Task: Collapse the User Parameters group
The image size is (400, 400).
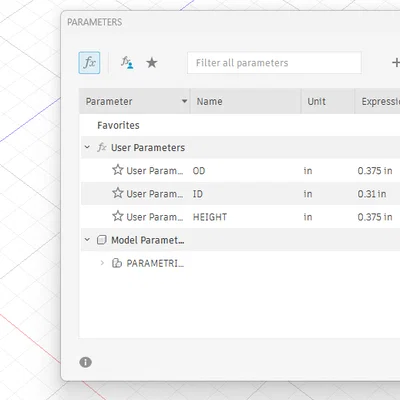Action: tap(87, 147)
